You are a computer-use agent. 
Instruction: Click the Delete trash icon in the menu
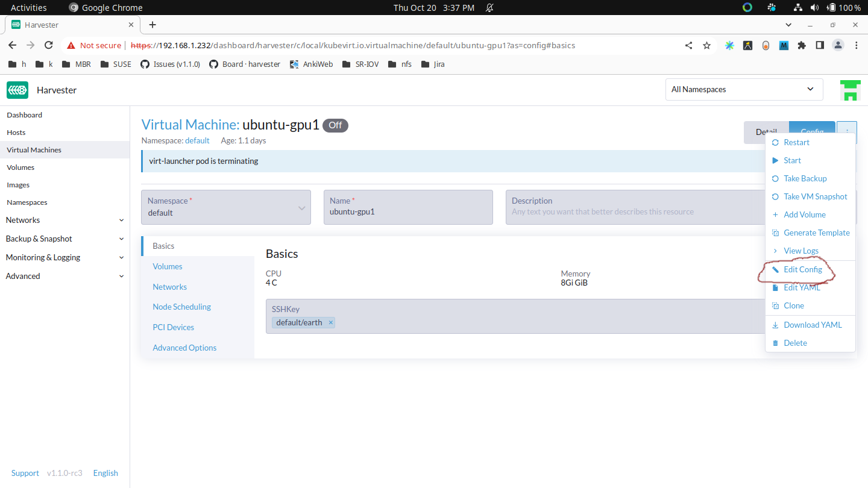(x=775, y=342)
